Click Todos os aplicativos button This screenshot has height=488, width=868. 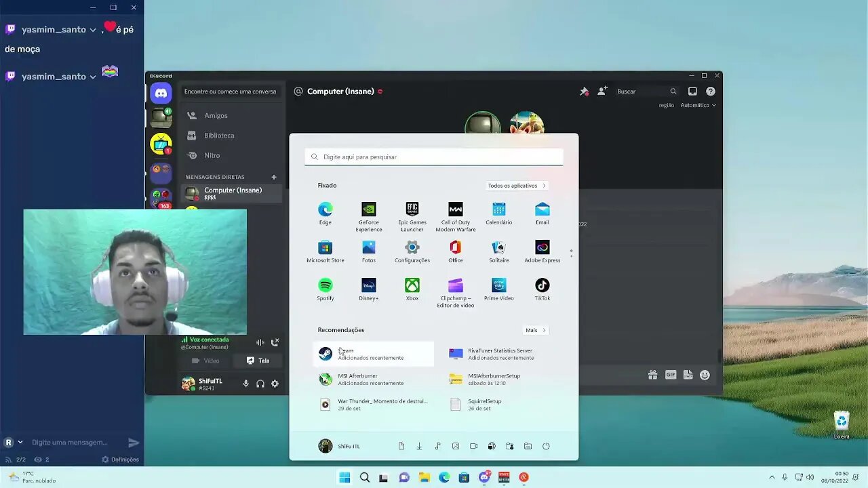tap(517, 186)
